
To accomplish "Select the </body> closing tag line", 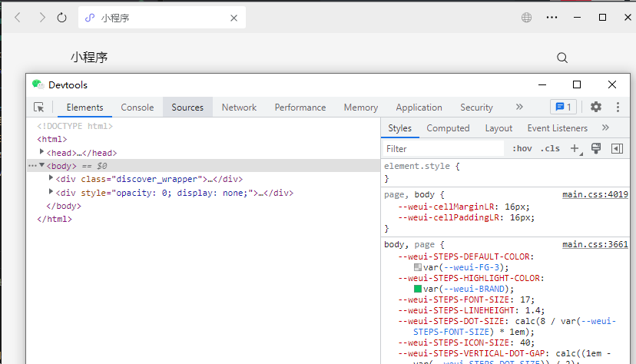I will pos(64,206).
